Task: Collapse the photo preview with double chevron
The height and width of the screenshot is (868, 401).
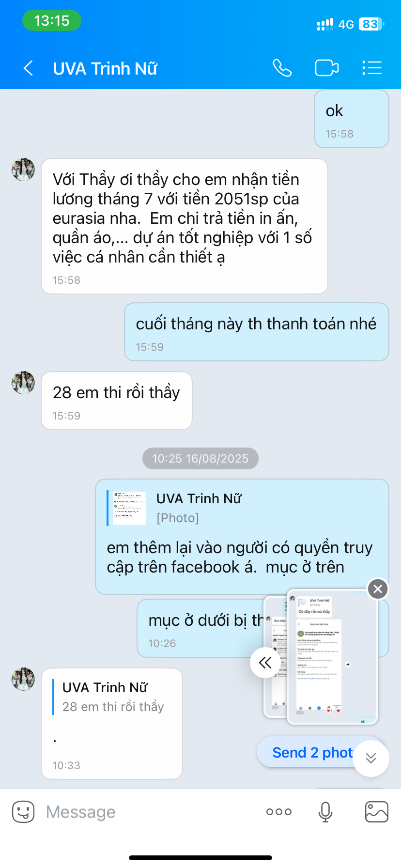Action: pos(265,662)
